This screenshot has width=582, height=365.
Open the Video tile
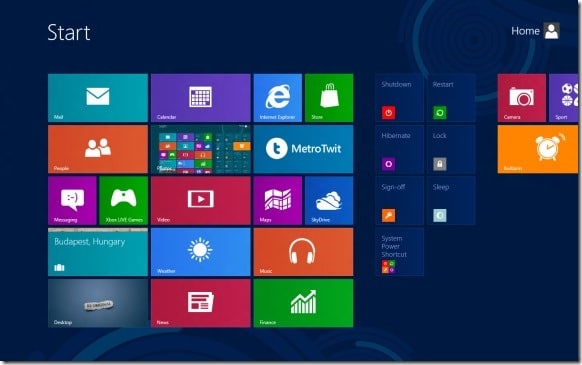[x=201, y=201]
